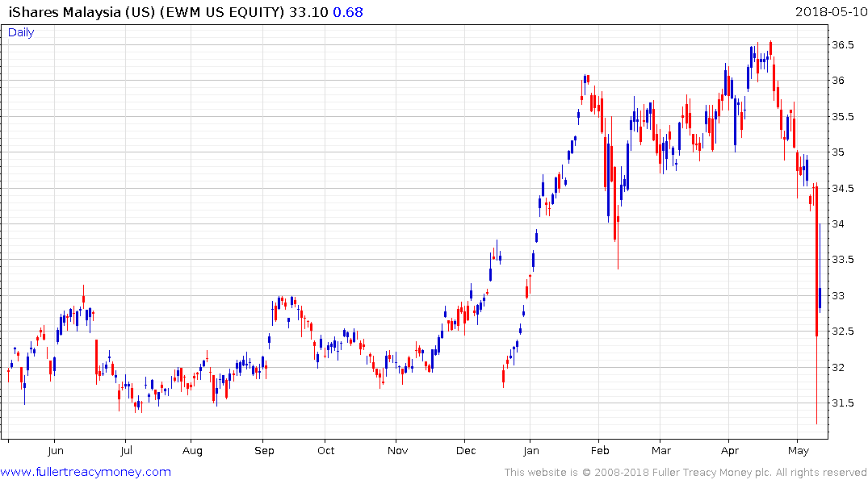
Task: Click the chart title 'iShares Malaysia (US)'
Action: 82,12
